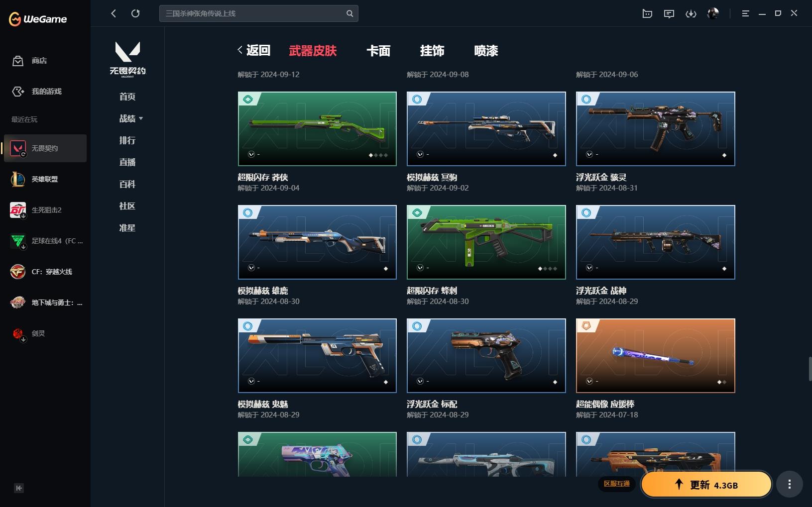The height and width of the screenshot is (507, 812).
Task: Select 地下城与勇士 in the sidebar
Action: 45,303
